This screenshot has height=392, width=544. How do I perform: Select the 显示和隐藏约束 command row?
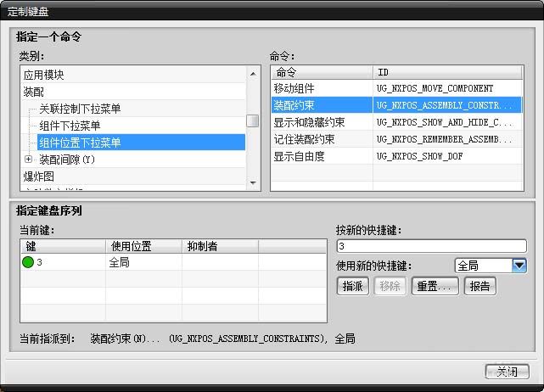tap(396, 122)
